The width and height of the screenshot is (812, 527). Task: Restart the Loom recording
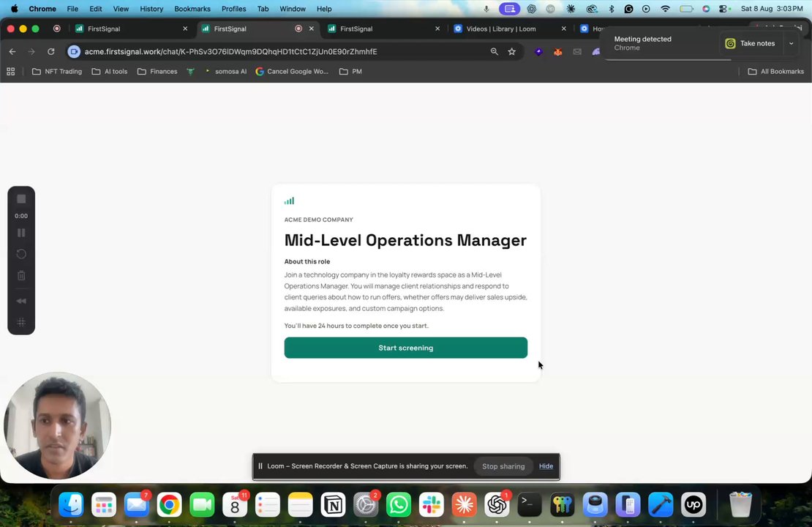(x=21, y=254)
